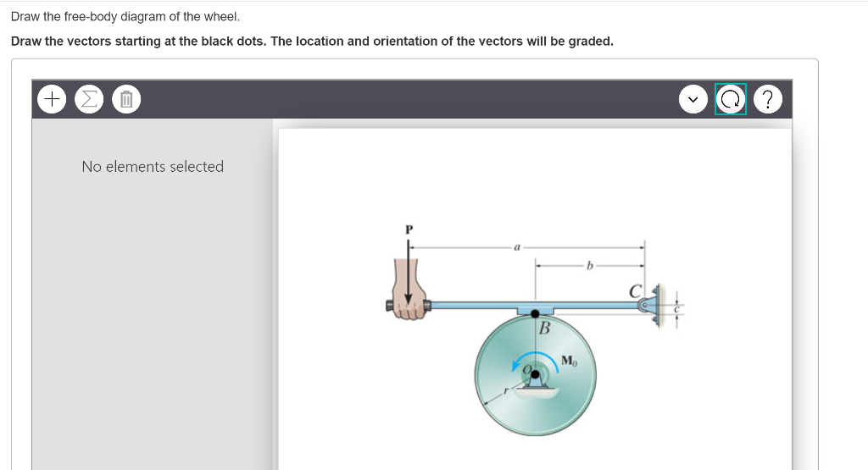
Task: Click the sum of vectors sigma icon
Action: tap(89, 100)
